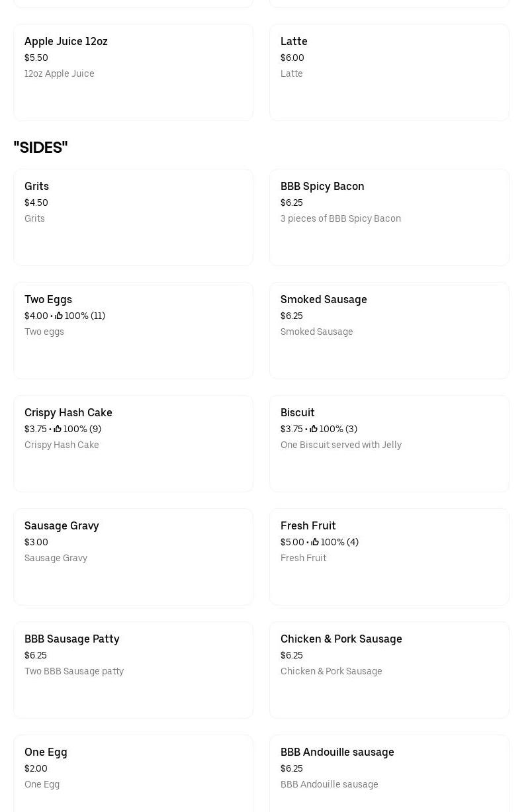The height and width of the screenshot is (812, 532).
Task: Open the Apple Juice 12oz item
Action: pos(133,73)
